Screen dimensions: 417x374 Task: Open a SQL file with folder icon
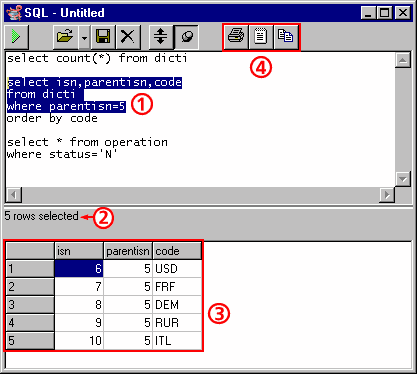(65, 36)
